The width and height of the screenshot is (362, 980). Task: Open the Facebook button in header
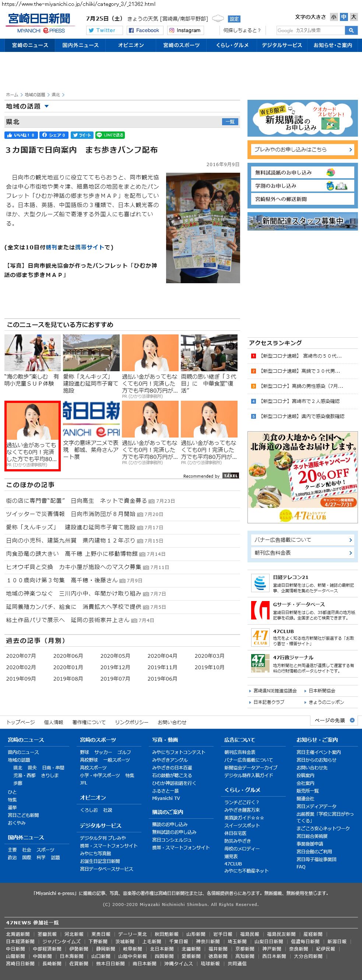point(144,31)
